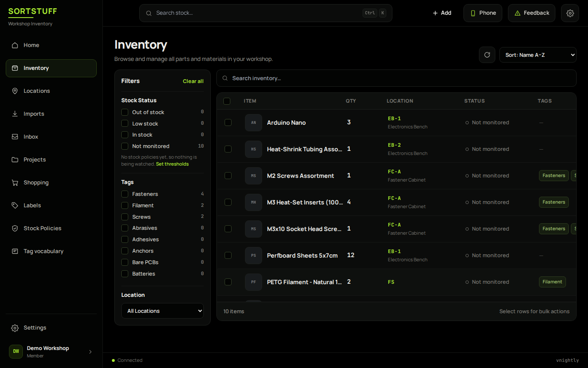The height and width of the screenshot is (368, 588).
Task: Open Stock Policies page
Action: click(x=51, y=229)
